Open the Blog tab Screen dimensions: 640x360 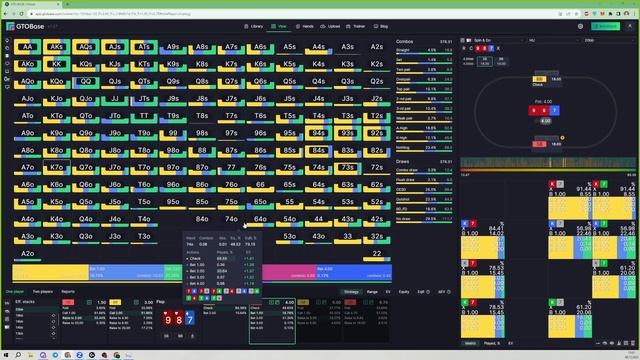pos(381,26)
